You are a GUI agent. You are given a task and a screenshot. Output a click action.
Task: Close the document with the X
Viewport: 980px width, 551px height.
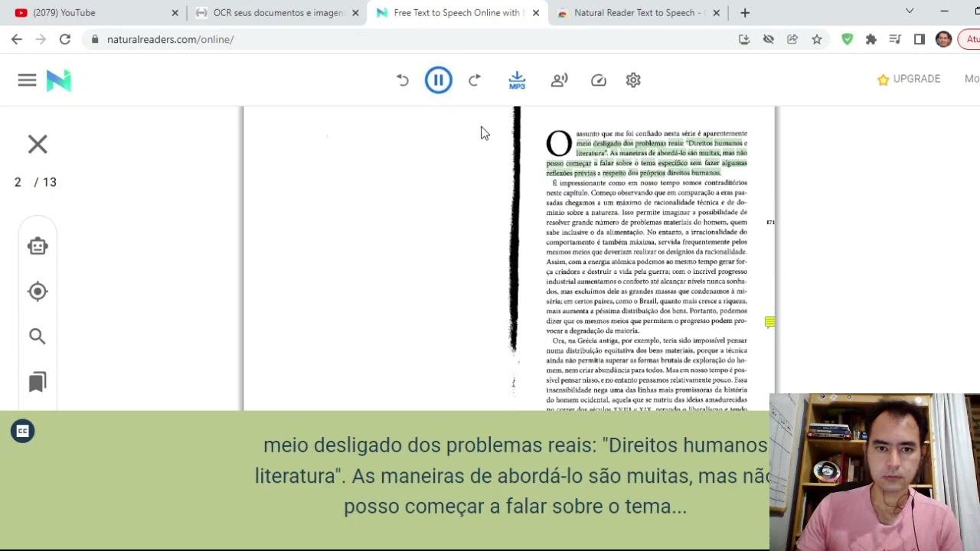pyautogui.click(x=38, y=144)
